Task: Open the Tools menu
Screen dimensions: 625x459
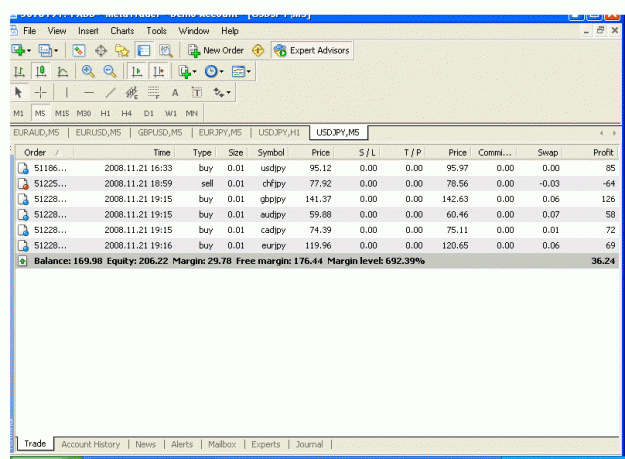Action: tap(156, 31)
